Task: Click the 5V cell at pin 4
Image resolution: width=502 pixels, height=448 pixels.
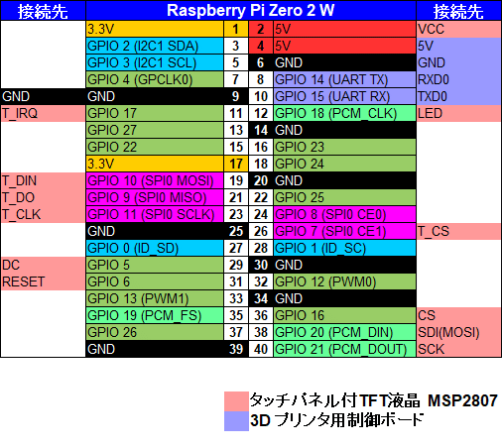Action: pos(344,46)
